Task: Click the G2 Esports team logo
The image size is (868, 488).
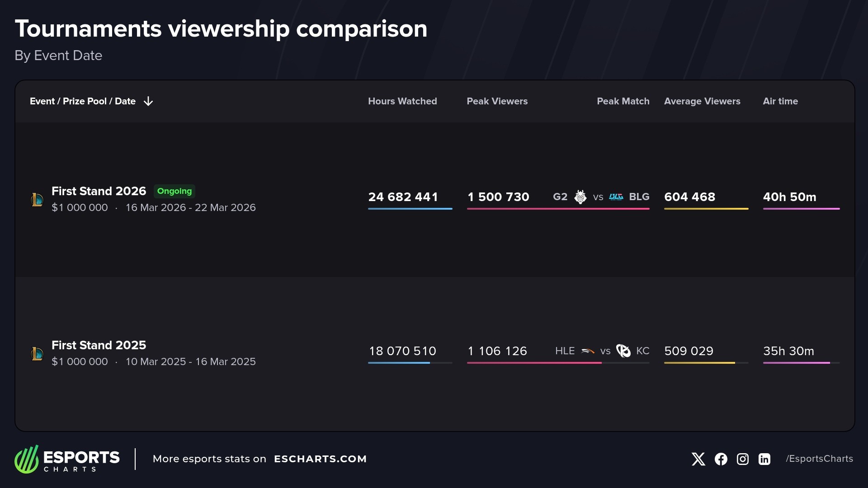Action: [580, 197]
